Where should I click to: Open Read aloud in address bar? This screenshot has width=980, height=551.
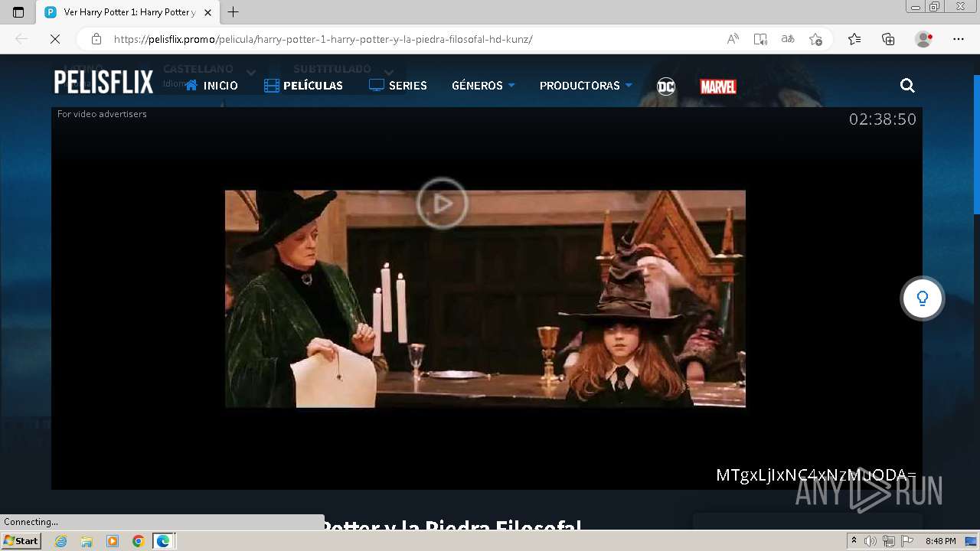point(733,39)
